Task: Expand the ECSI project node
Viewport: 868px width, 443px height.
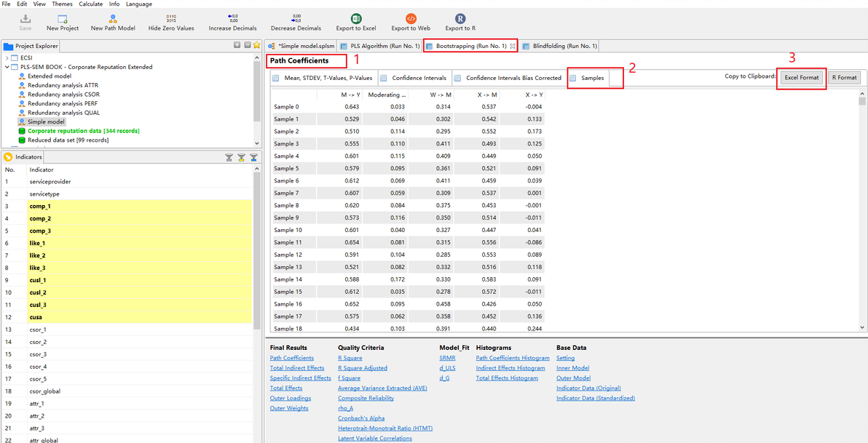Action: (x=7, y=57)
